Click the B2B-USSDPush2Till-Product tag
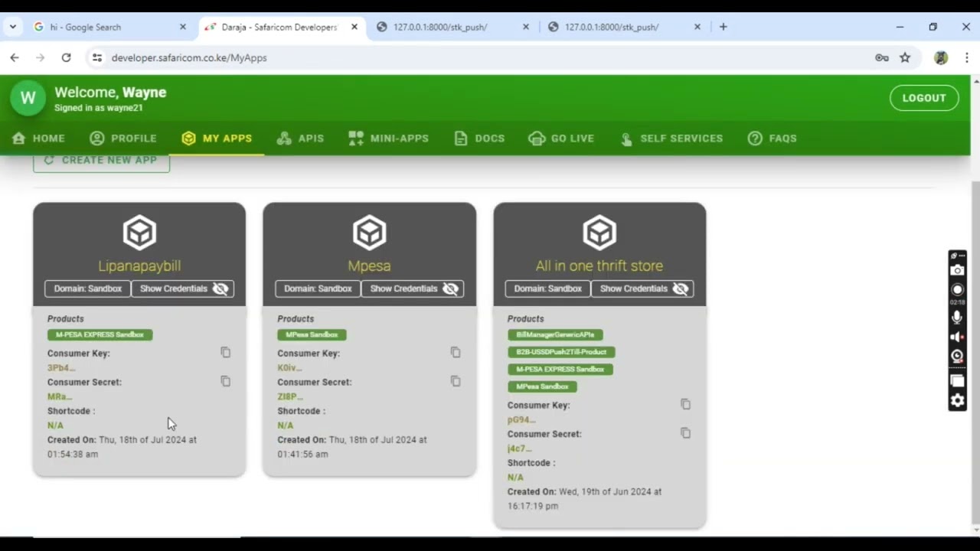This screenshot has width=980, height=551. (561, 352)
